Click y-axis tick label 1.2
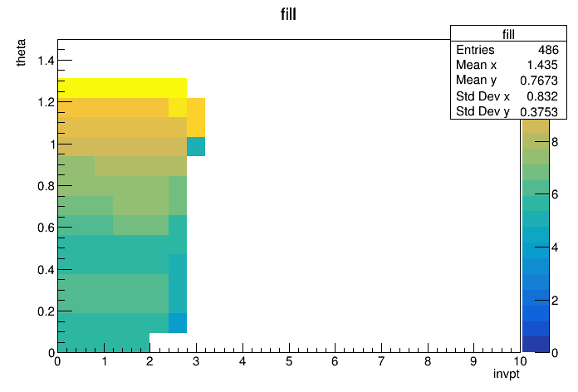578x392 pixels. [46, 102]
